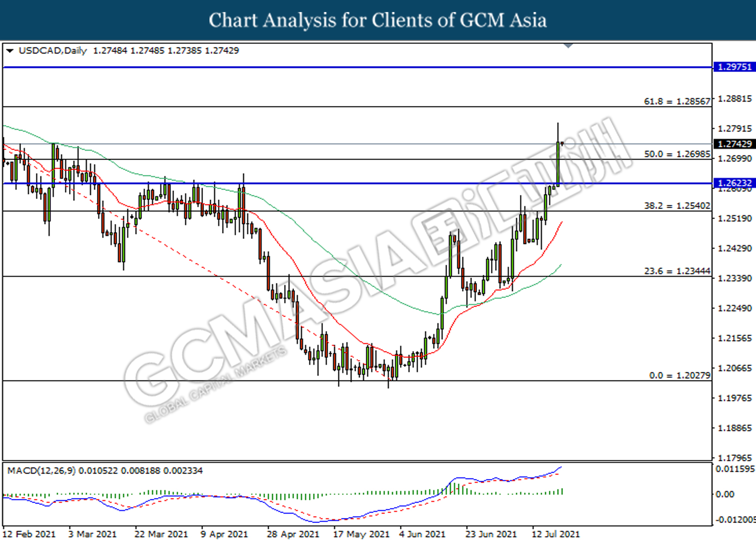The height and width of the screenshot is (540, 756).
Task: Click the 1.23390 price axis value
Action: (x=734, y=278)
